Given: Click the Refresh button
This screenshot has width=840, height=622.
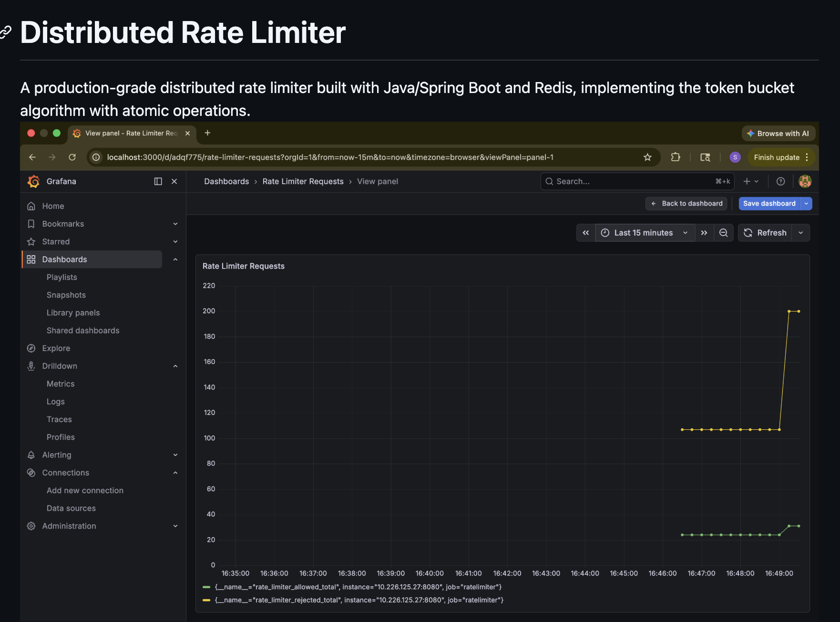Looking at the screenshot, I should tap(766, 233).
